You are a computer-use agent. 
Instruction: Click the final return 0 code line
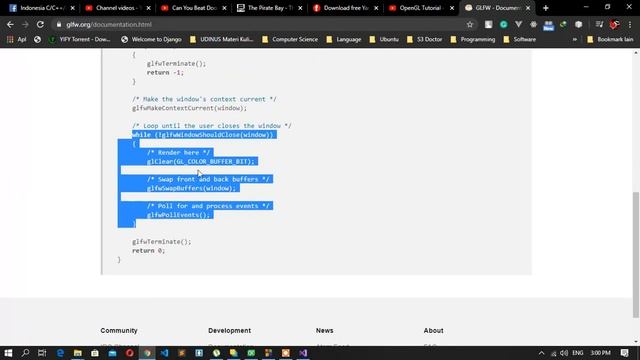pyautogui.click(x=149, y=251)
